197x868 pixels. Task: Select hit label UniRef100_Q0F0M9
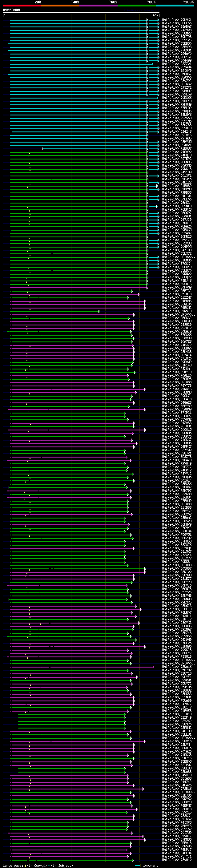click(176, 287)
